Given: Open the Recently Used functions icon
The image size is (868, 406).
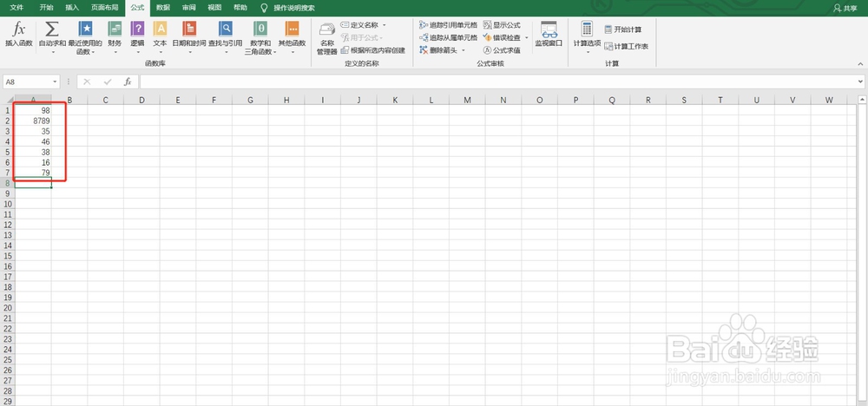Looking at the screenshot, I should (85, 29).
